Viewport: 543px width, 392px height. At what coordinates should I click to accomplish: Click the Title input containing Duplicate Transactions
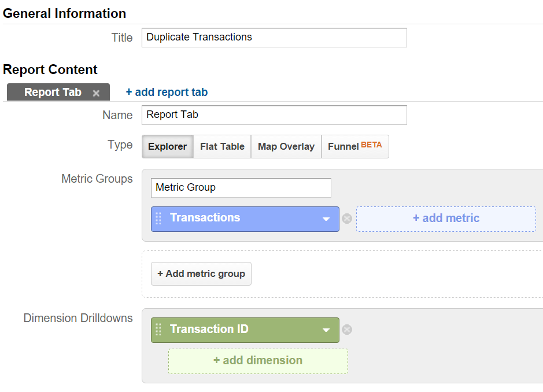[x=274, y=37]
